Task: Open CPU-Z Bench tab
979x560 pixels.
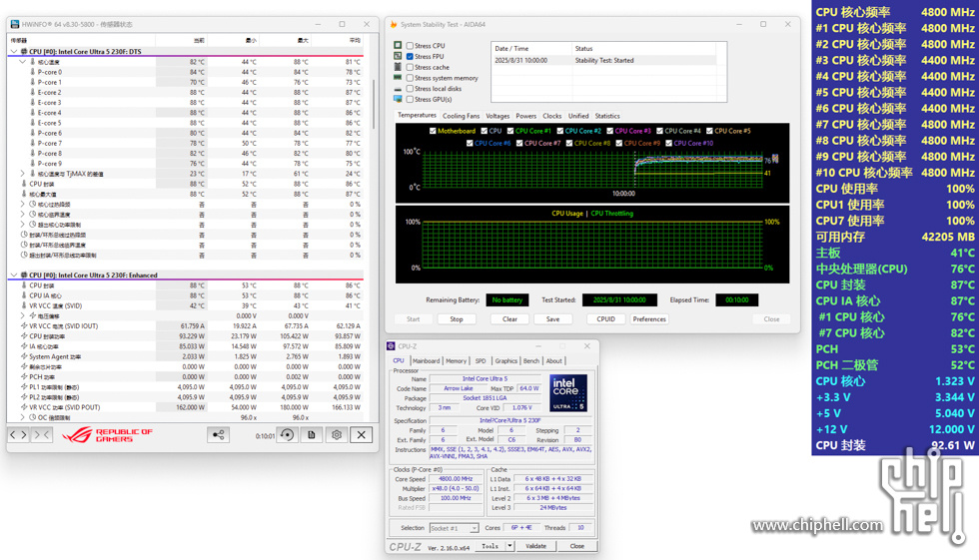Action: [531, 361]
